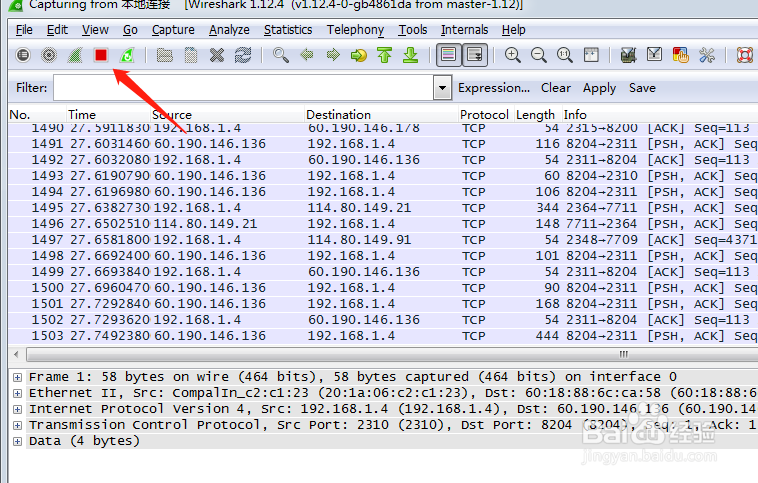The image size is (758, 483).
Task: Clear the display filter
Action: coord(556,88)
